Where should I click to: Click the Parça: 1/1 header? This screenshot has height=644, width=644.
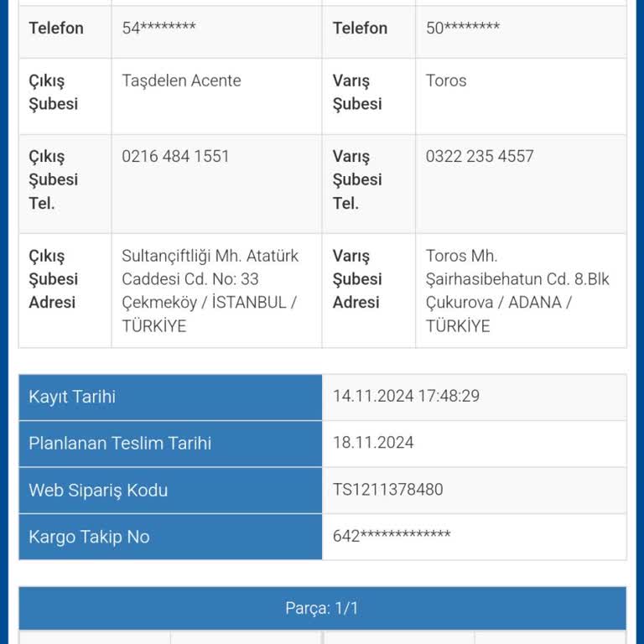tap(322, 608)
